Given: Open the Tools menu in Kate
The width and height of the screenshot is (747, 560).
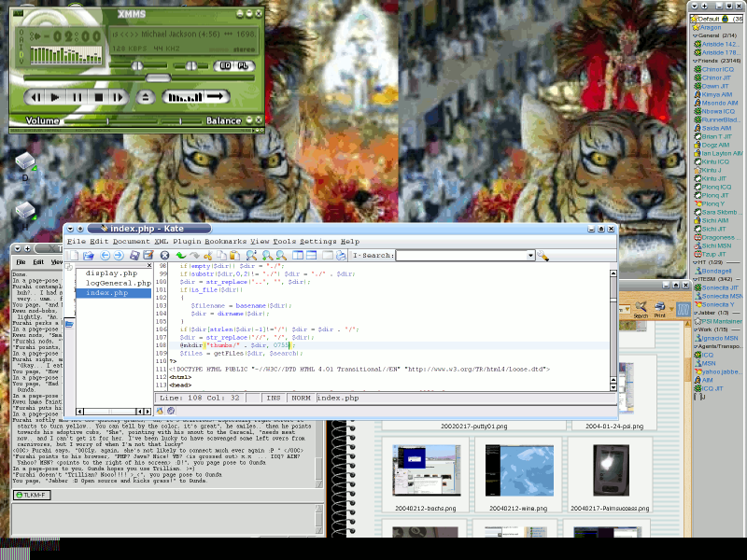Looking at the screenshot, I should pos(284,242).
